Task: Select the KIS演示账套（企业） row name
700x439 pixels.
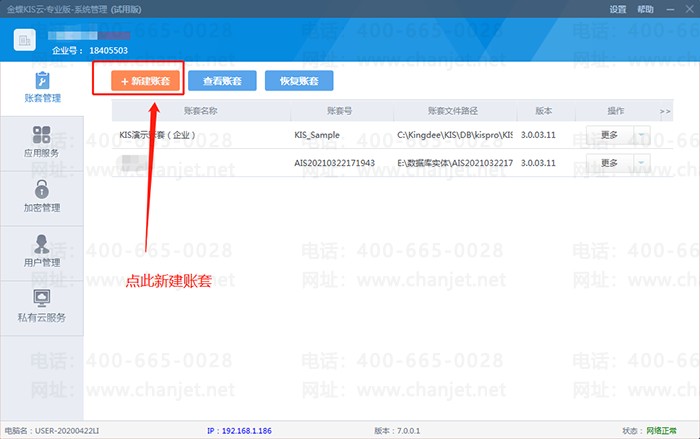Action: [x=157, y=135]
